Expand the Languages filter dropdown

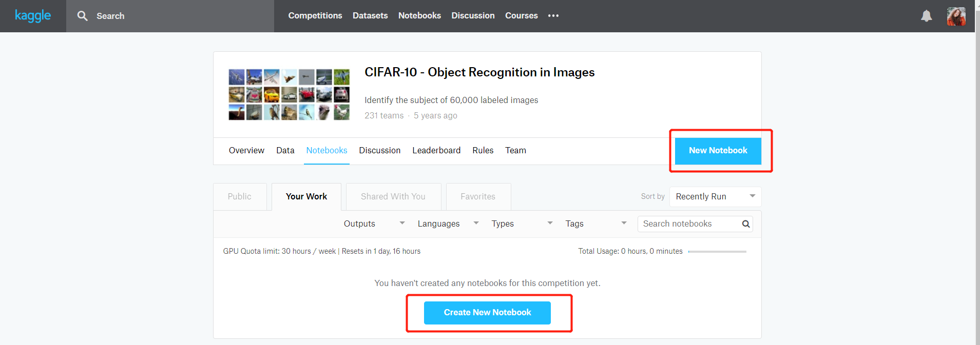click(x=448, y=224)
